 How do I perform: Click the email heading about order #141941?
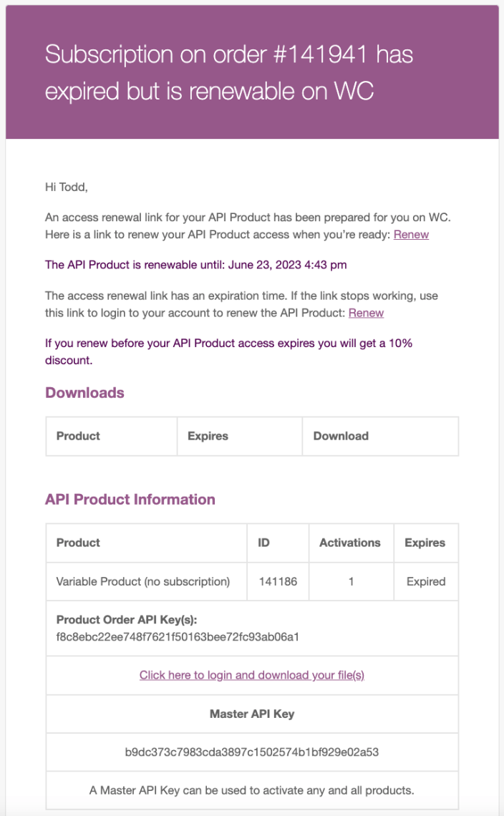coord(229,72)
